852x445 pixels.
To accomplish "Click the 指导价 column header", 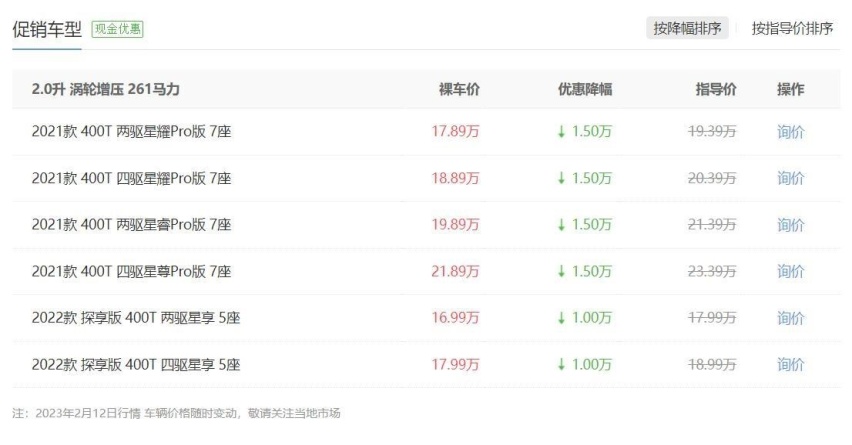I will 716,89.
